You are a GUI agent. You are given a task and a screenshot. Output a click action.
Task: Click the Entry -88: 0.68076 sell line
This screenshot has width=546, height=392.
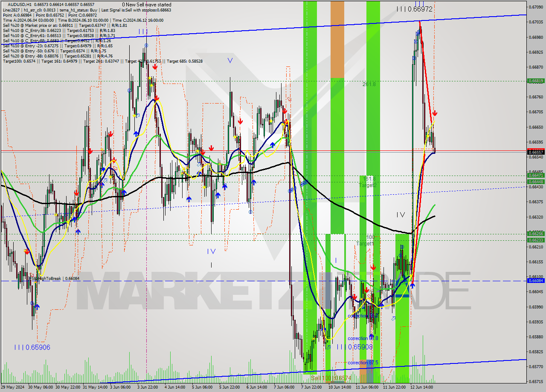58,56
